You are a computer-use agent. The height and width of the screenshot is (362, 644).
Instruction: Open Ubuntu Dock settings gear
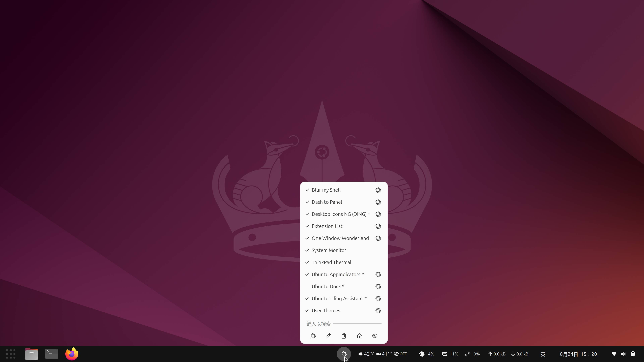tap(378, 287)
